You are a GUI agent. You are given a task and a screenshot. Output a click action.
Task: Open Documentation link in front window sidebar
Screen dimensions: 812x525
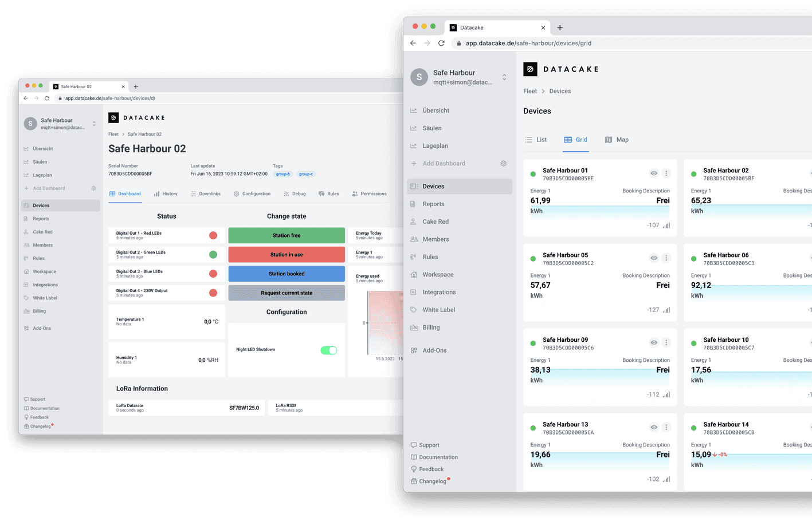(434, 457)
